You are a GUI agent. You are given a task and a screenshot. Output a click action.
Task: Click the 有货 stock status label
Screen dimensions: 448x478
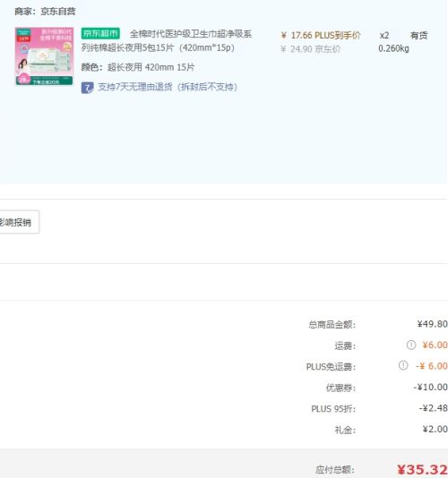click(418, 36)
